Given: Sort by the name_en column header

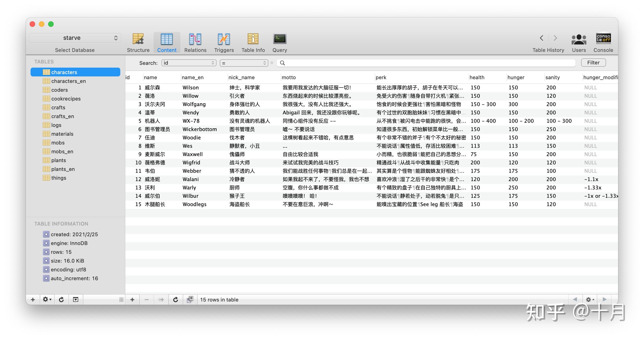Looking at the screenshot, I should tap(204, 77).
